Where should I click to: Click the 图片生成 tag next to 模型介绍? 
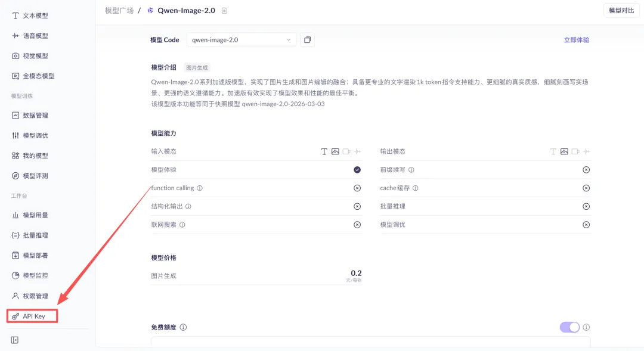pos(197,68)
